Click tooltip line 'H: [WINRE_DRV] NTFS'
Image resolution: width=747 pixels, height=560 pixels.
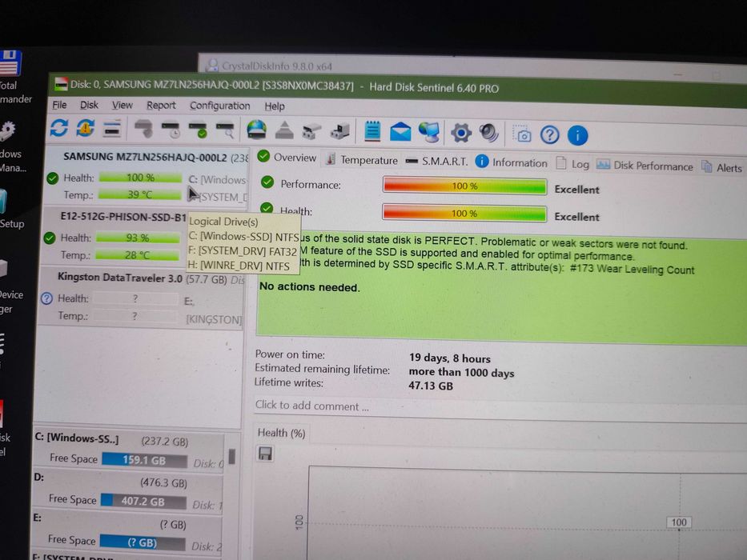pyautogui.click(x=239, y=266)
